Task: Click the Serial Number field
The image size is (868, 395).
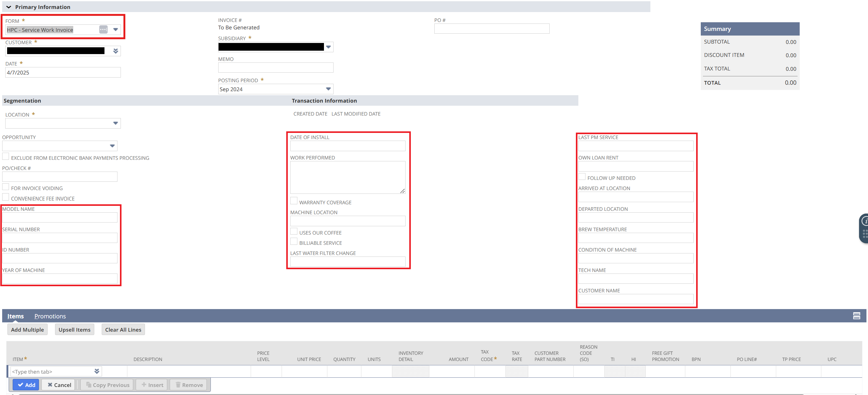Action: [60, 238]
